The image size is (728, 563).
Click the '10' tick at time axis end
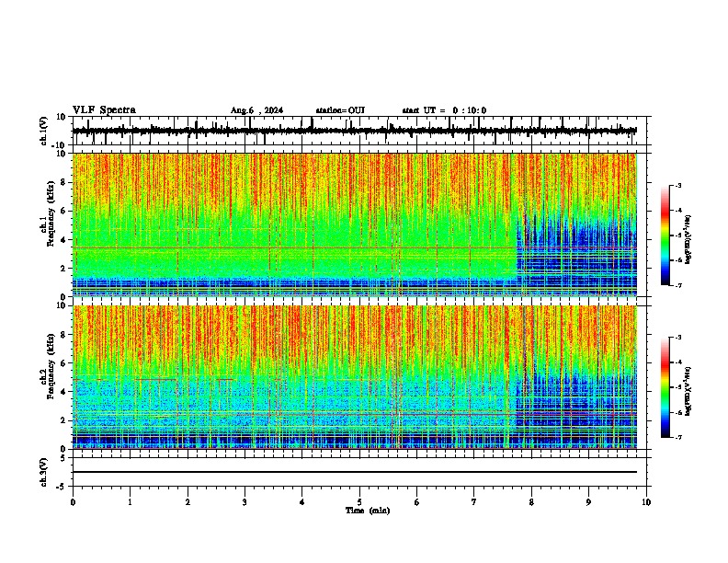click(x=646, y=502)
